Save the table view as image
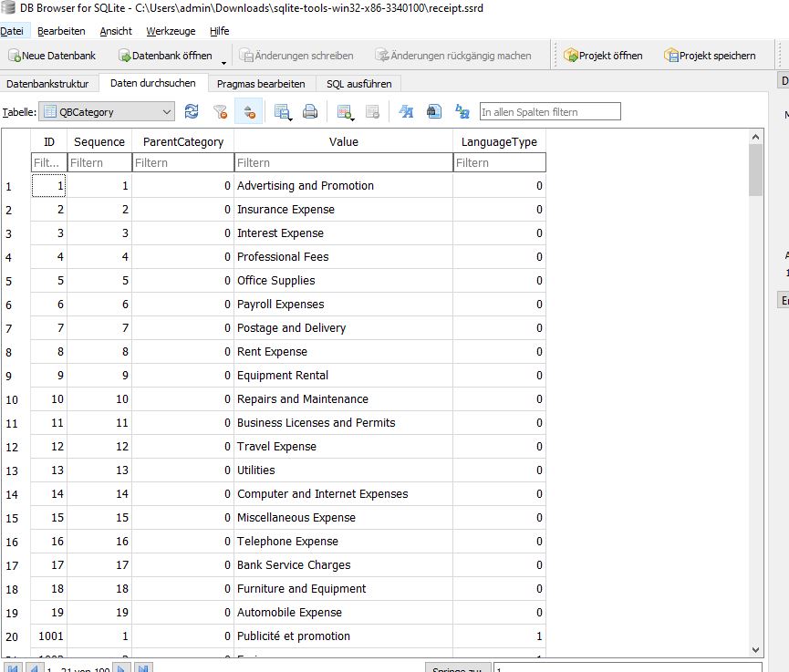 pos(280,109)
